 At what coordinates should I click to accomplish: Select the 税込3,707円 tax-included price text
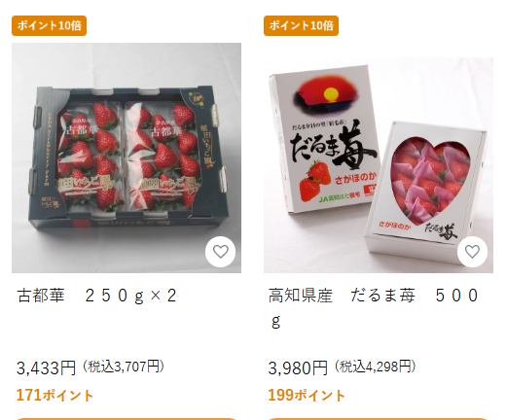[x=124, y=367]
